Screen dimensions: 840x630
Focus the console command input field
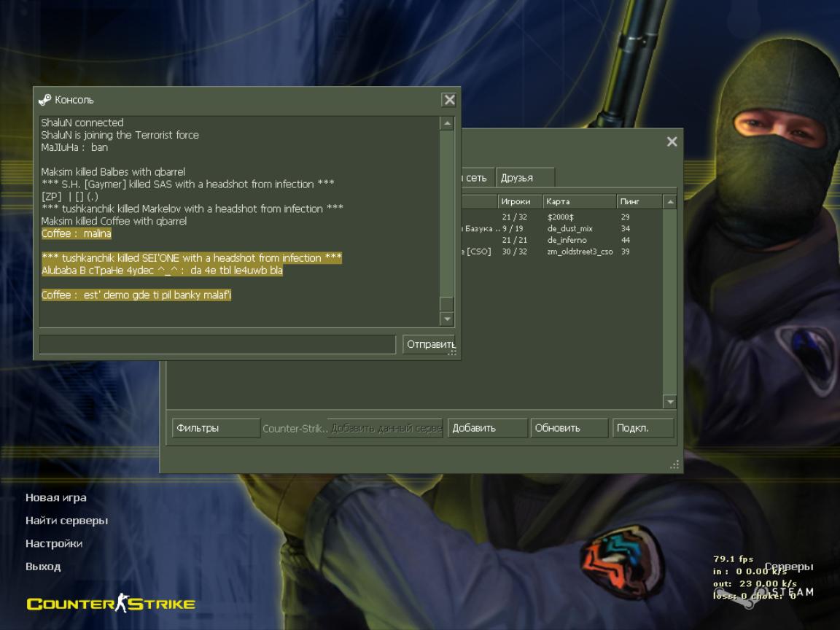point(217,344)
